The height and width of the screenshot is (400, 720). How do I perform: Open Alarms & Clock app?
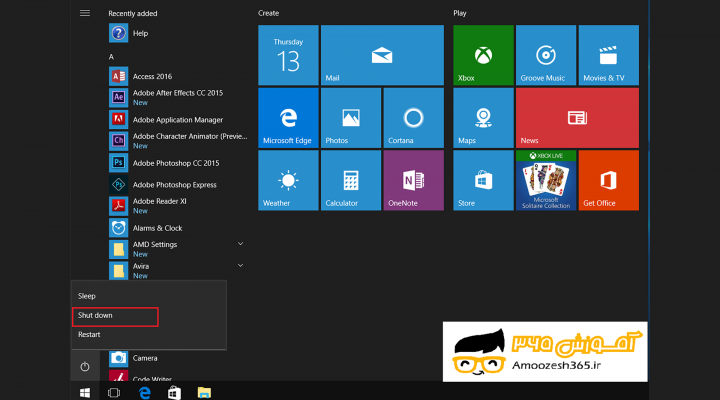point(178,228)
